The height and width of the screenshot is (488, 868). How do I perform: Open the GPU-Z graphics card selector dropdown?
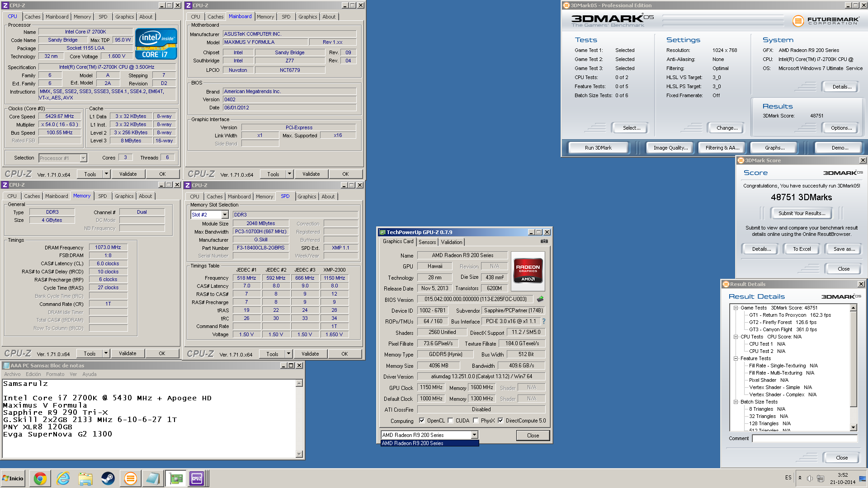474,435
